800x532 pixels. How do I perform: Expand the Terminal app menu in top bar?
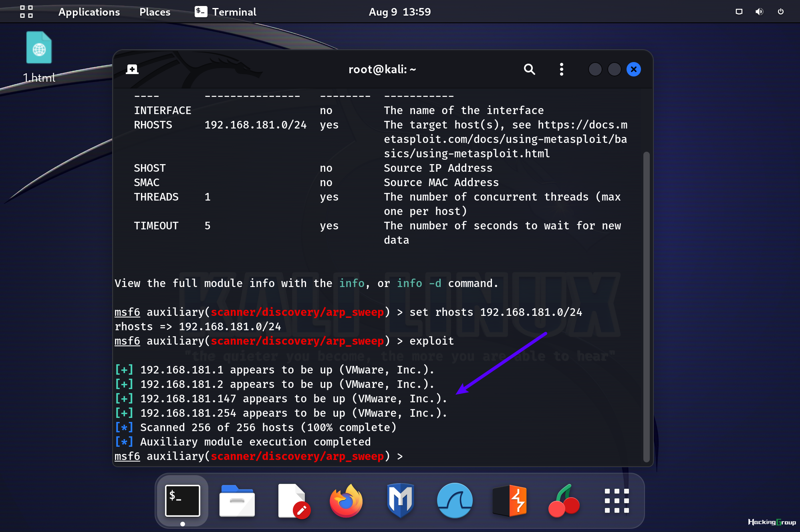coord(226,12)
